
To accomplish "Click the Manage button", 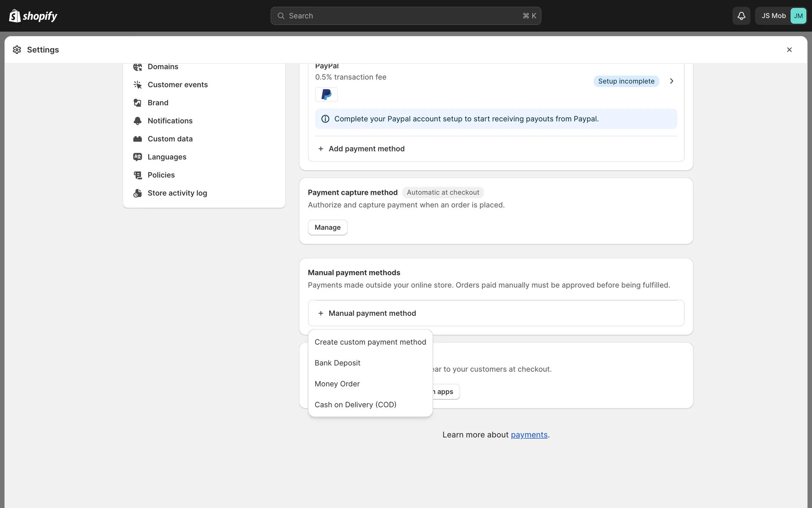I will point(327,227).
